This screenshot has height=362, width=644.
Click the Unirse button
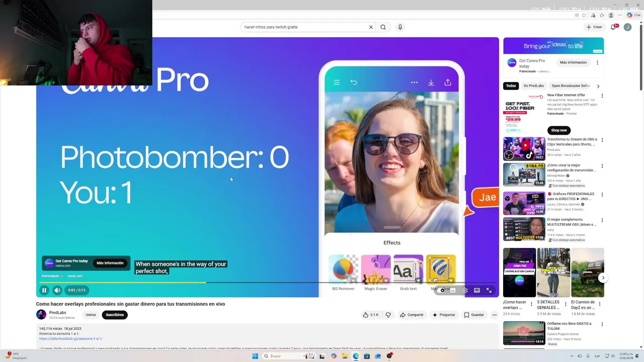pyautogui.click(x=91, y=315)
